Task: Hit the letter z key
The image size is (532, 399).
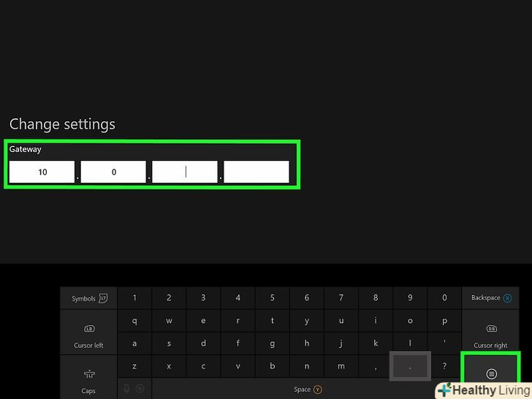Action: click(x=134, y=366)
